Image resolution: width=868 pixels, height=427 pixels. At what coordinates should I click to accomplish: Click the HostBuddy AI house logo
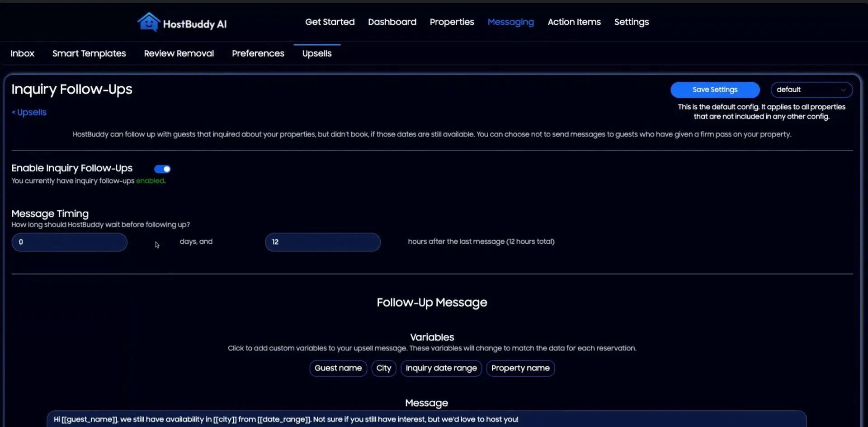click(x=149, y=22)
